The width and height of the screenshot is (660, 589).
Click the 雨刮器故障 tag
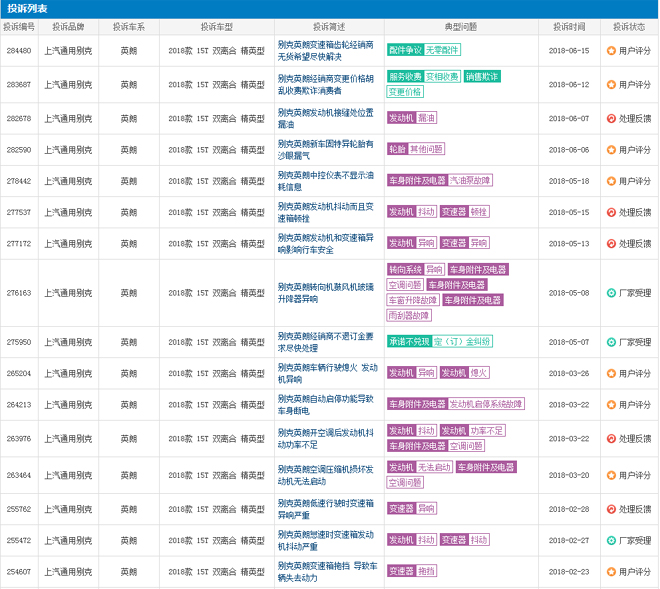(409, 315)
